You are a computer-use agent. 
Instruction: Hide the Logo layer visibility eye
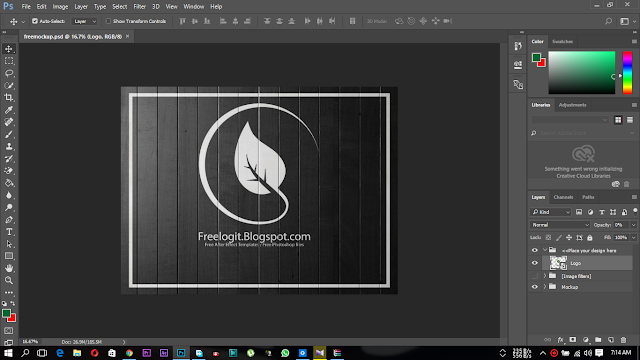(535, 263)
